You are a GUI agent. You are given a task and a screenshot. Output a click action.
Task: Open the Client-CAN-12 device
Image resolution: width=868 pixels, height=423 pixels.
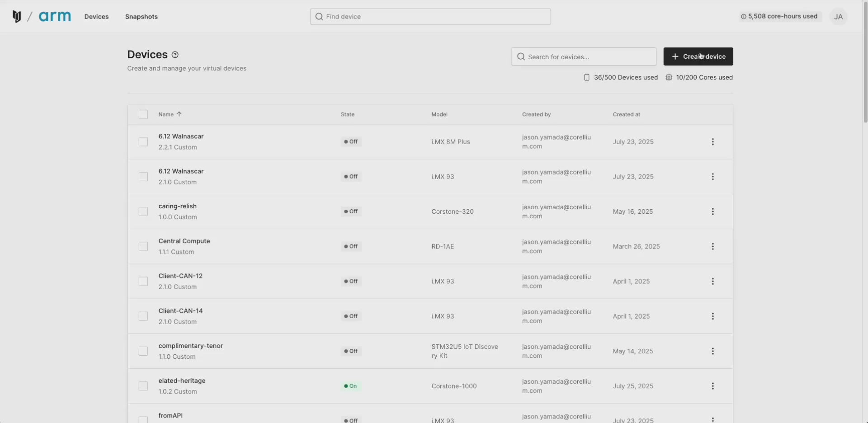pos(180,276)
